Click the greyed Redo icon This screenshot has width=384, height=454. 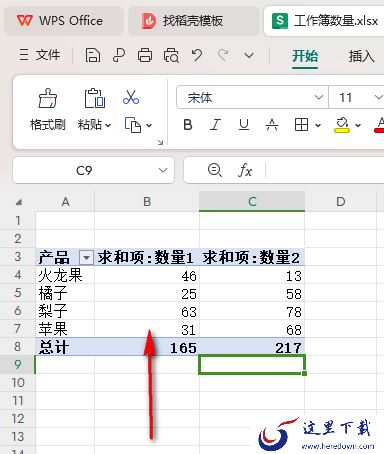(223, 55)
